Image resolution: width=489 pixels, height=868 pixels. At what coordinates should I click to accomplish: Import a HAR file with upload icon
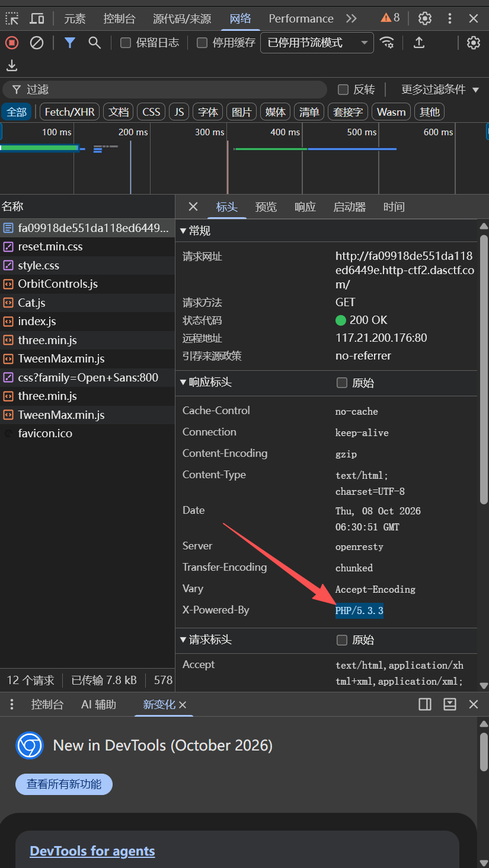[419, 43]
